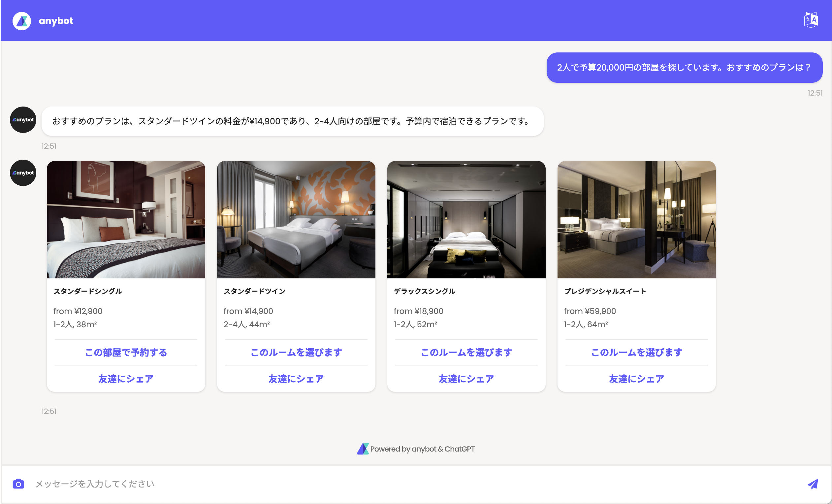Click 友達にシェア on デラックスシングル card

click(466, 379)
